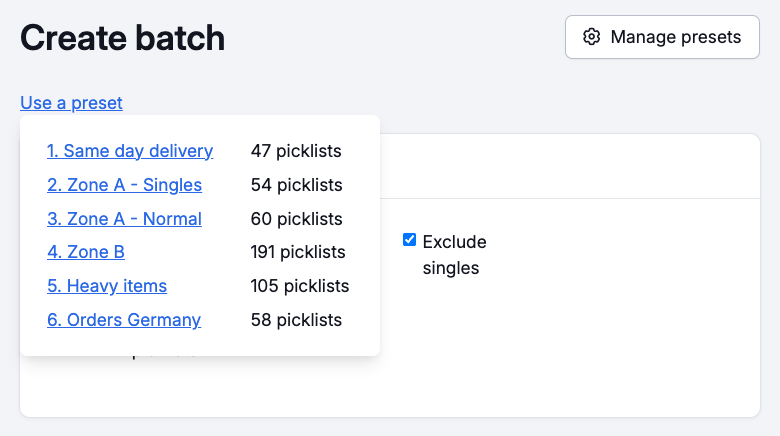The image size is (780, 436).
Task: Apply the Zone B preset
Action: click(86, 252)
